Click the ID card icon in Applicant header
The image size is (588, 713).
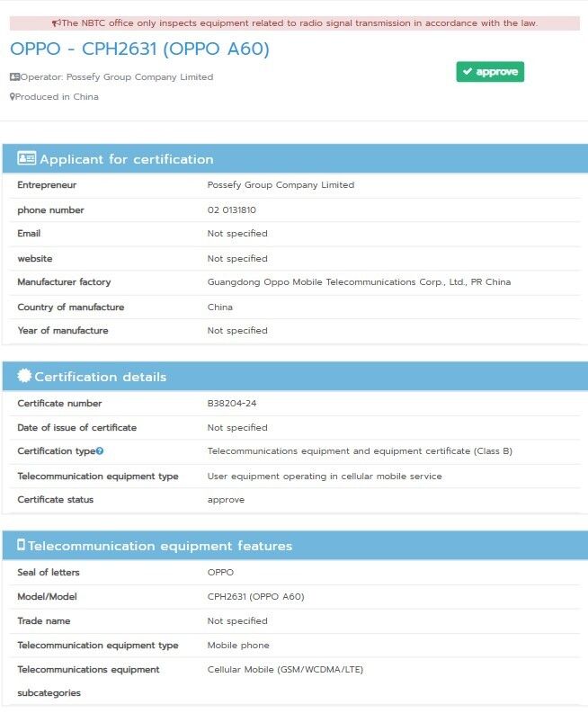point(26,159)
